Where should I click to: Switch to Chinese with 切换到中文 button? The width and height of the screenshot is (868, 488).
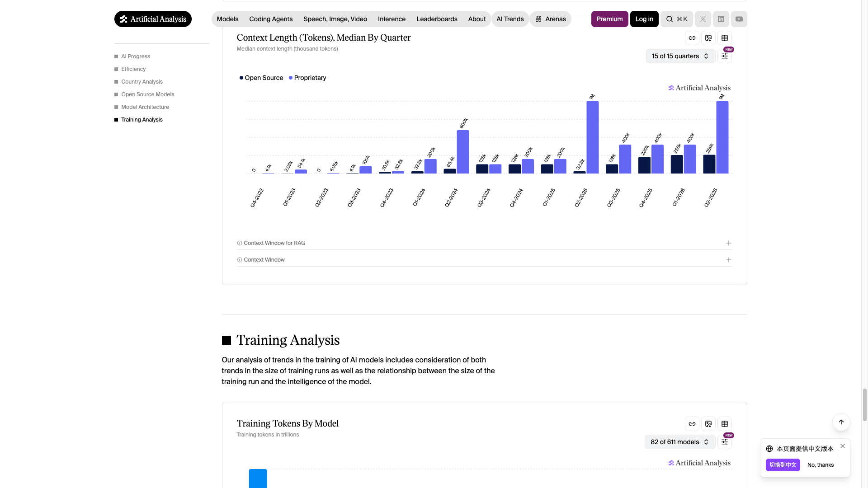click(x=783, y=465)
